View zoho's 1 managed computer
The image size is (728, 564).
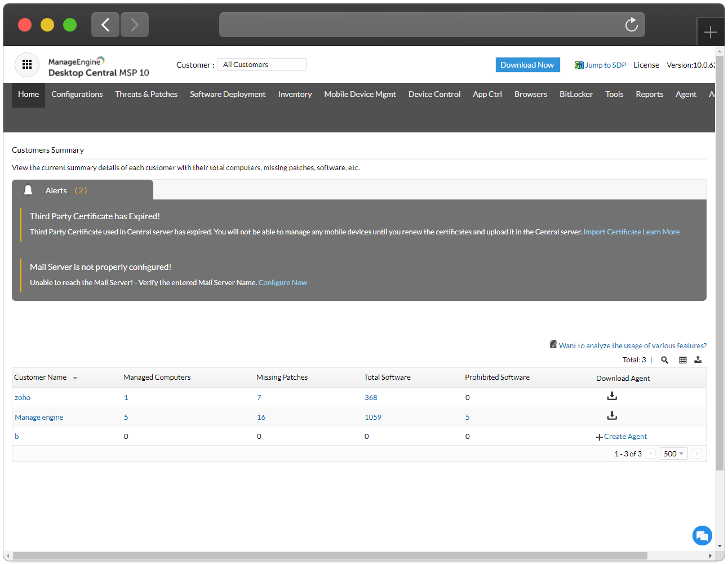pyautogui.click(x=126, y=398)
